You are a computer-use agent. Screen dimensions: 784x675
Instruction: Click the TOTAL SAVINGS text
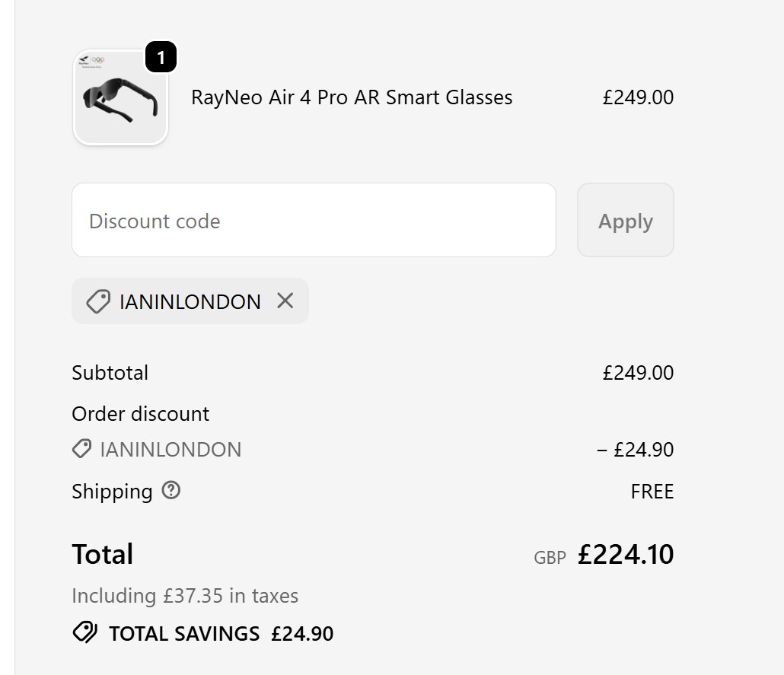pos(184,634)
